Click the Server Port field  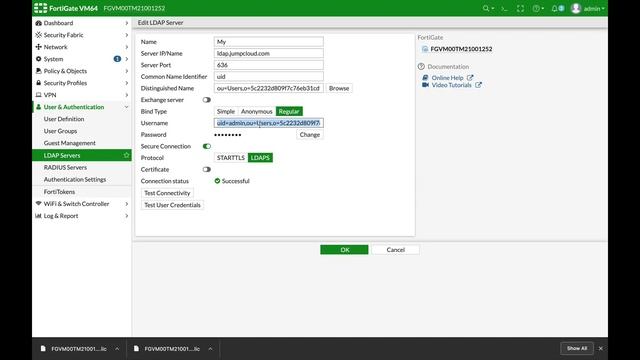(269, 65)
